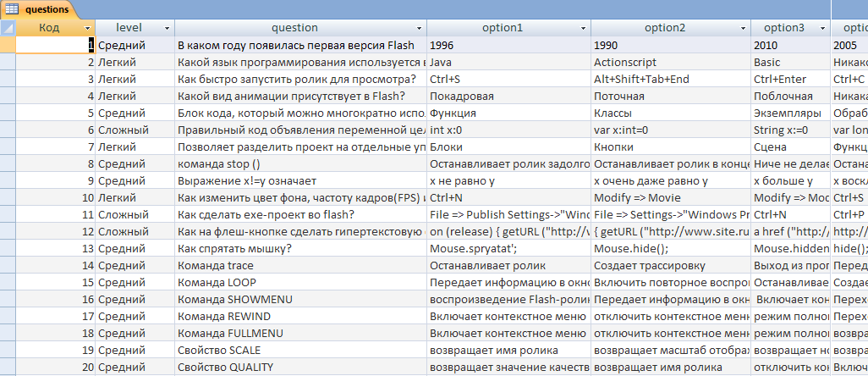The image size is (868, 376).
Task: Click question 'Какой вид анимации присутствует в Flash?'
Action: point(301,97)
